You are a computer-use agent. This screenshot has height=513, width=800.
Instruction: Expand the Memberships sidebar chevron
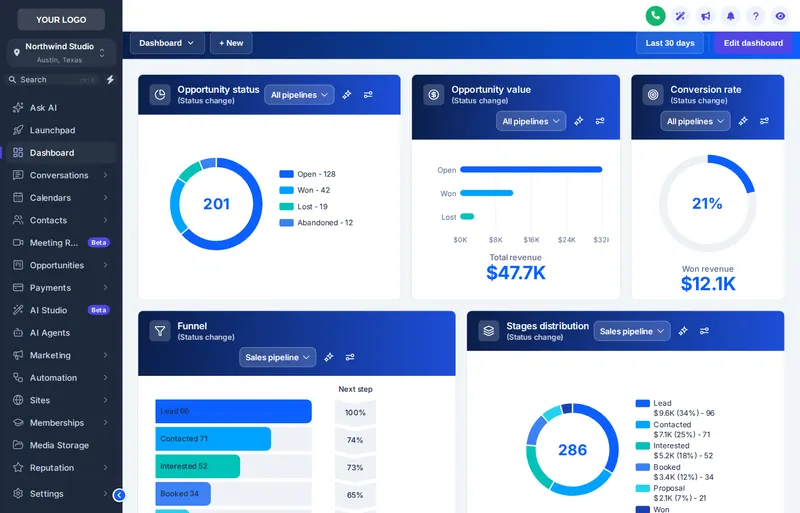[x=105, y=423]
